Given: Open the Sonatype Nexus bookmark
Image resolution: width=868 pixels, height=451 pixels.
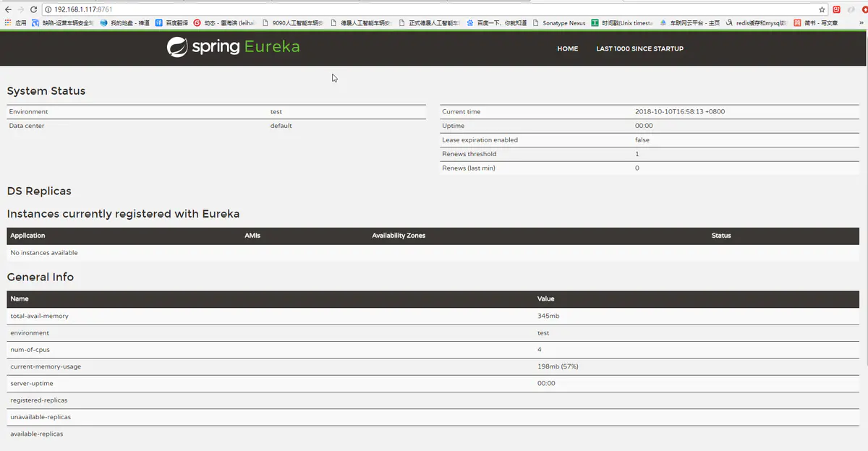Looking at the screenshot, I should coord(559,22).
